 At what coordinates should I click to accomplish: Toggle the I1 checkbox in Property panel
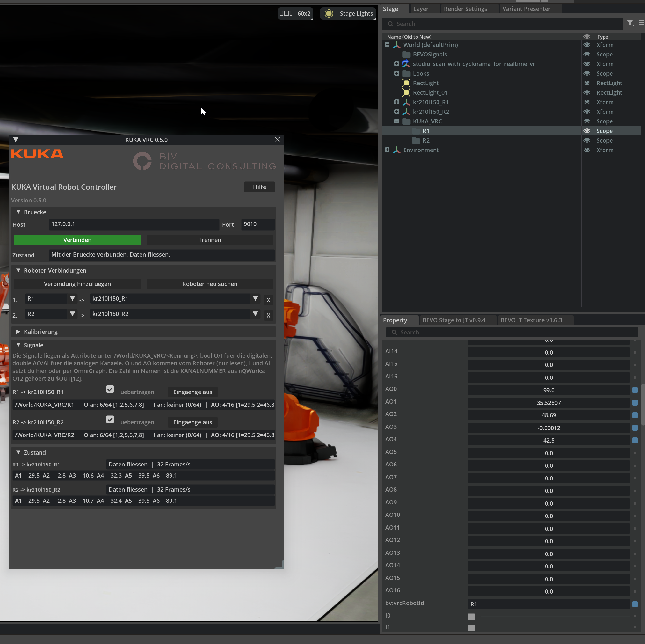click(x=471, y=628)
